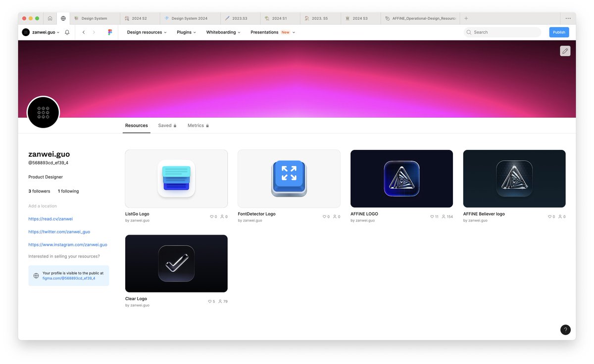Expand the Whiteboarding menu
The width and height of the screenshot is (594, 364).
[223, 32]
